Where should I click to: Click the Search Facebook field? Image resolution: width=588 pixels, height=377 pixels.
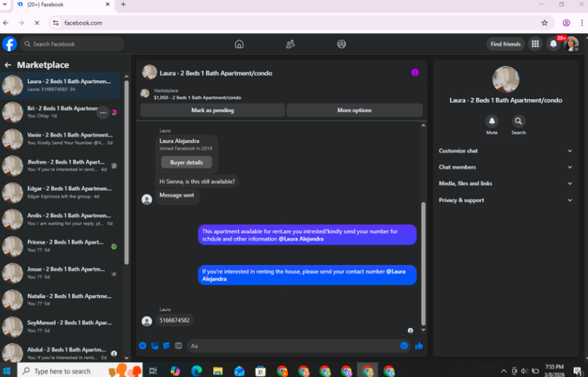[72, 44]
